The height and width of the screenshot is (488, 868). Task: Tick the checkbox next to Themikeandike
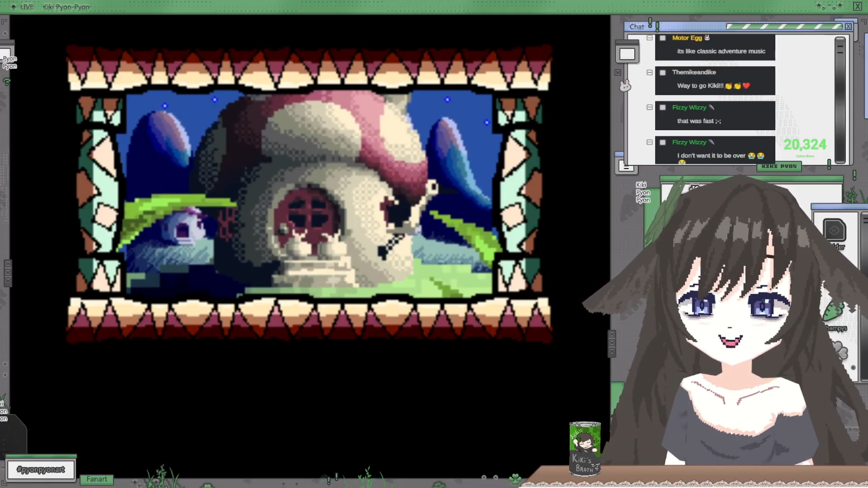point(662,73)
